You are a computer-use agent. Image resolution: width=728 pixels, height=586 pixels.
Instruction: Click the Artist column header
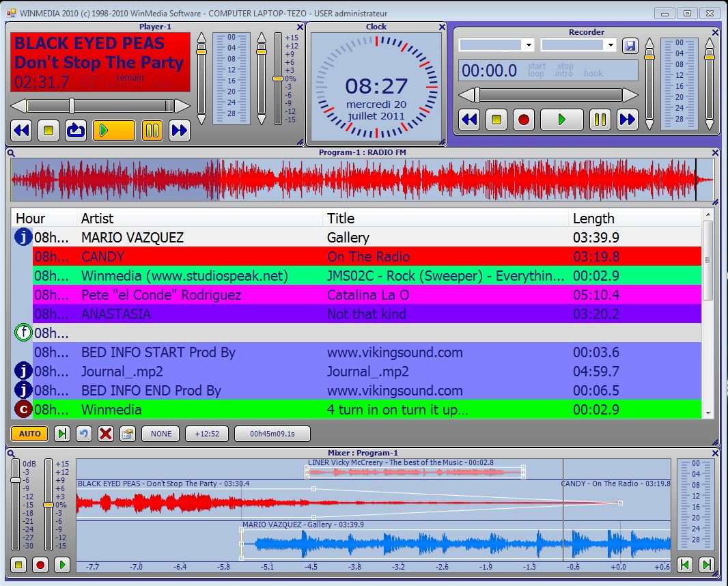(198, 219)
